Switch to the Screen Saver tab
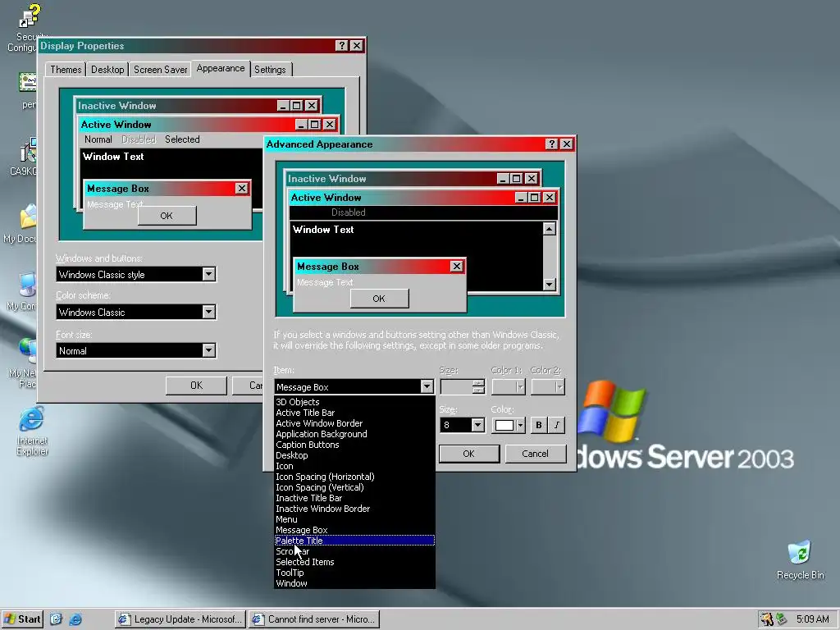The height and width of the screenshot is (630, 840). pyautogui.click(x=160, y=70)
